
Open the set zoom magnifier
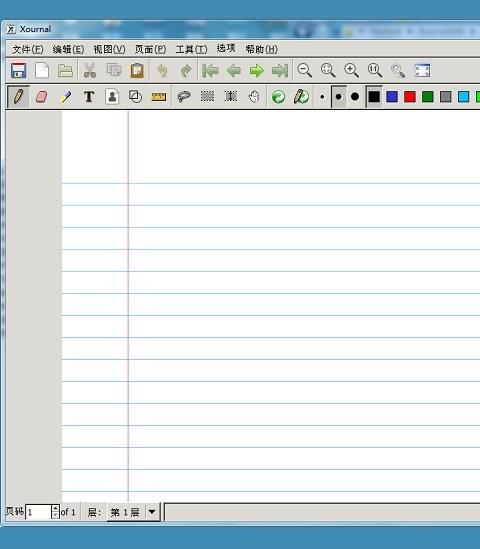(398, 70)
